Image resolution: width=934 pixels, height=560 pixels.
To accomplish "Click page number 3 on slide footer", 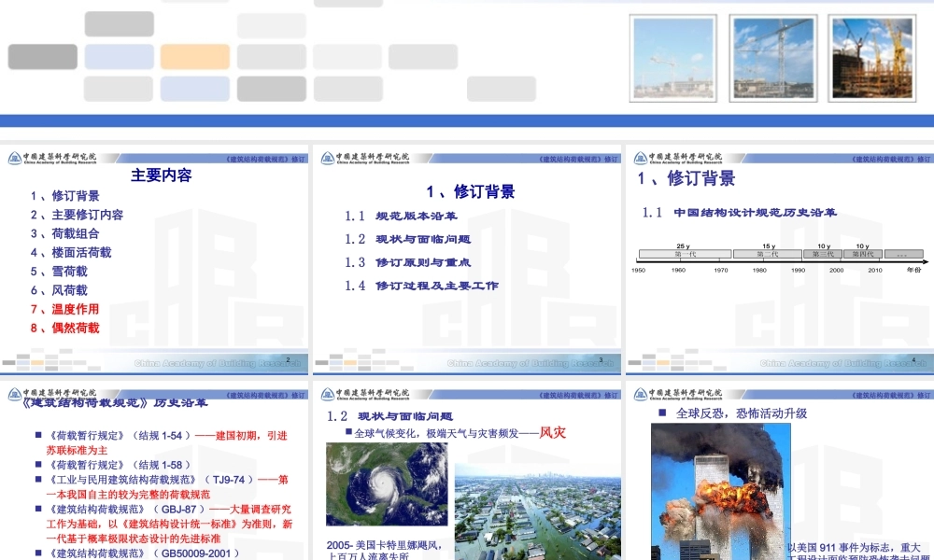I will (601, 359).
